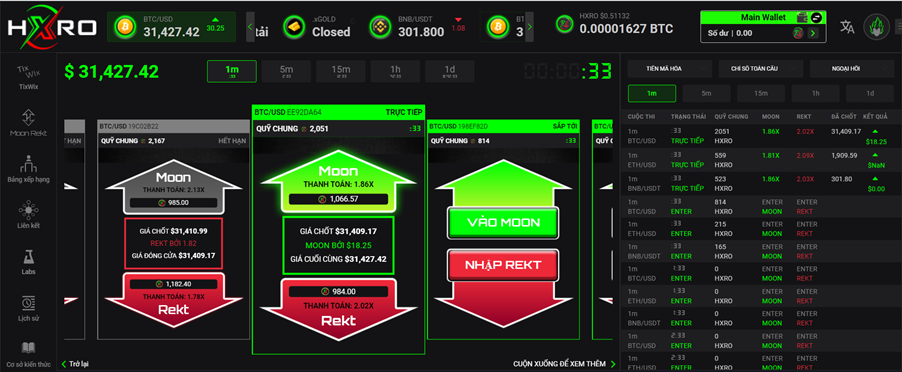
Task: Click Moon arrow on expired card 19C02B22
Action: (x=173, y=187)
